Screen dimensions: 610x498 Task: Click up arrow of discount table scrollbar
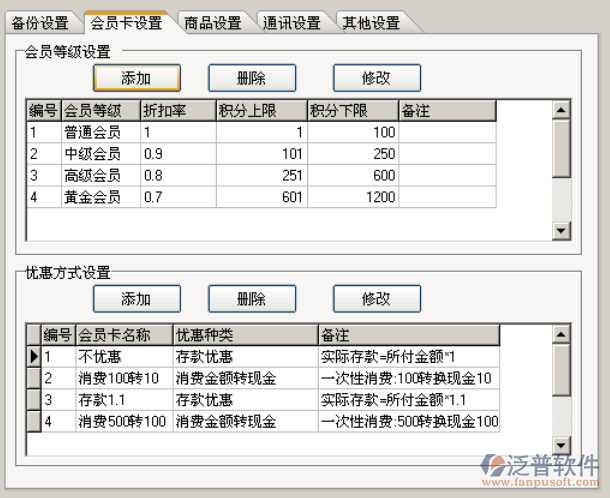[561, 333]
